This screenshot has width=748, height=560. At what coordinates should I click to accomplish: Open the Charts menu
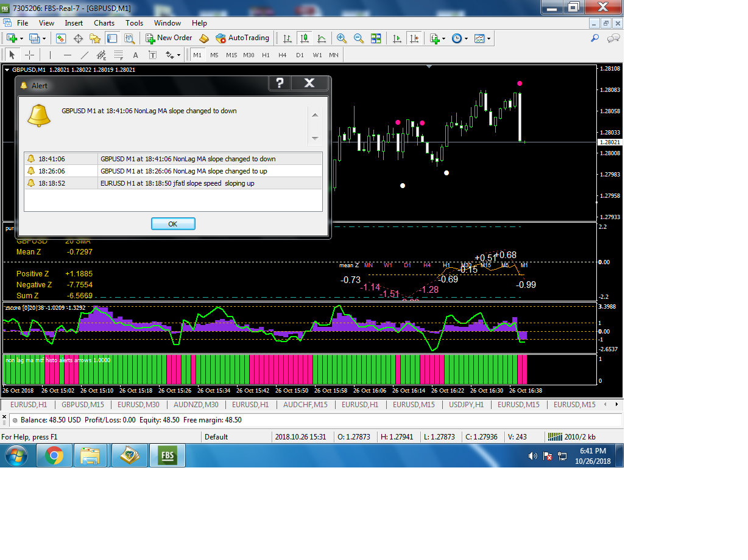[104, 23]
